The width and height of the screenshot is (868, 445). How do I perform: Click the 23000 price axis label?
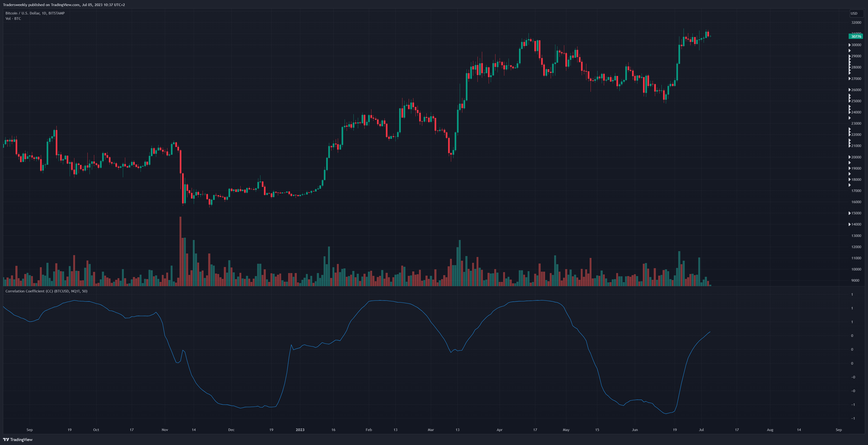click(x=856, y=123)
